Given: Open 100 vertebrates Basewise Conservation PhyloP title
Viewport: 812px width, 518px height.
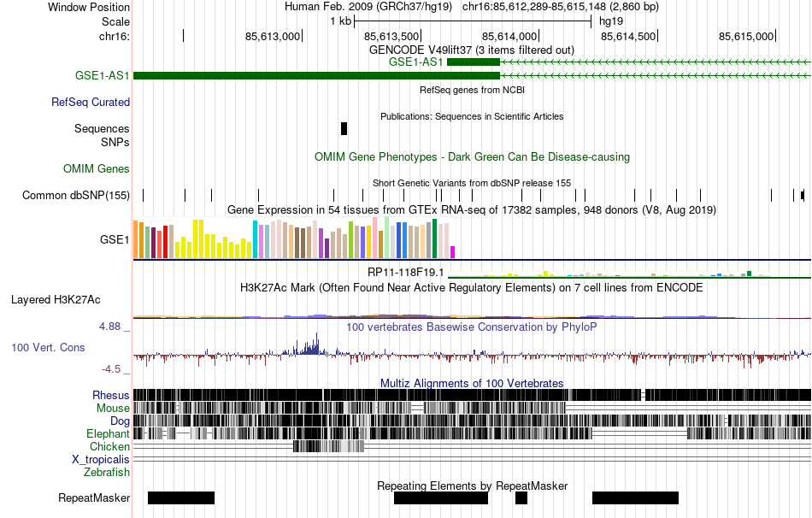Looking at the screenshot, I should [x=472, y=327].
